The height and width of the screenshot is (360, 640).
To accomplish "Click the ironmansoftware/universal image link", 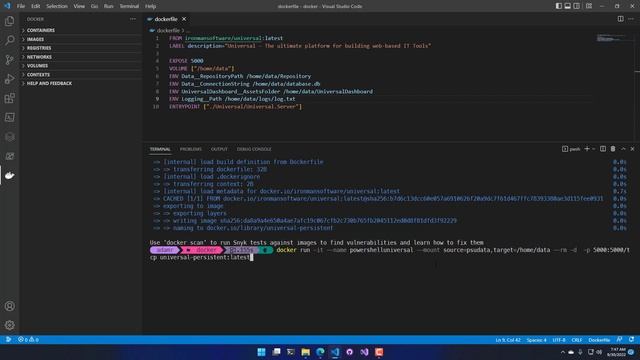I will tap(223, 38).
